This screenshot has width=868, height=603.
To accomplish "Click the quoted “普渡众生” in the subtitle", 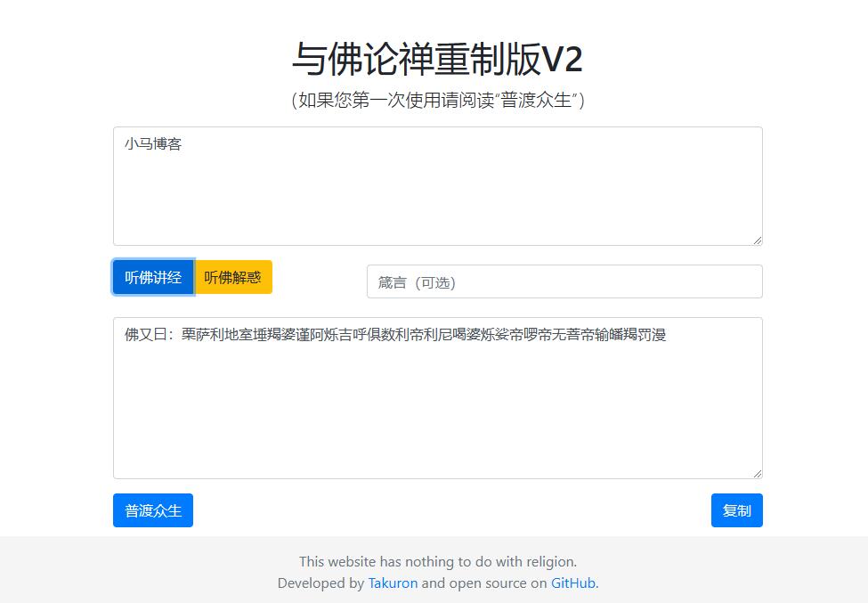I will coord(537,100).
